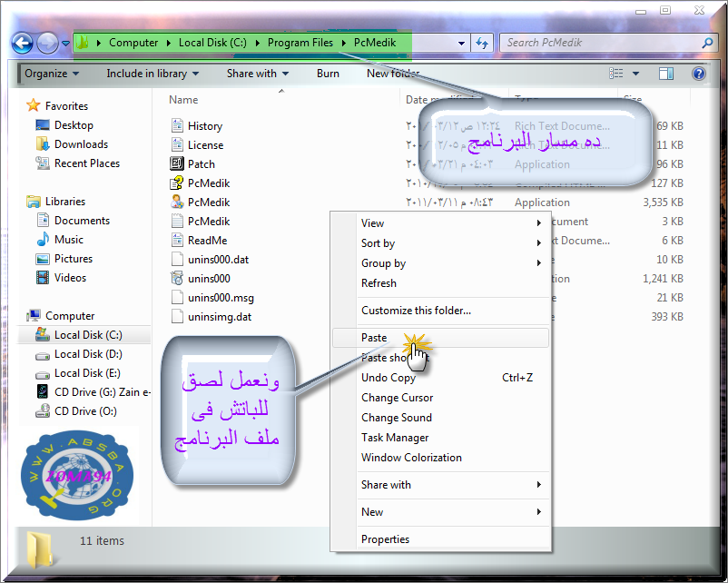The image size is (728, 583).
Task: Select the Patch application icon
Action: click(177, 163)
